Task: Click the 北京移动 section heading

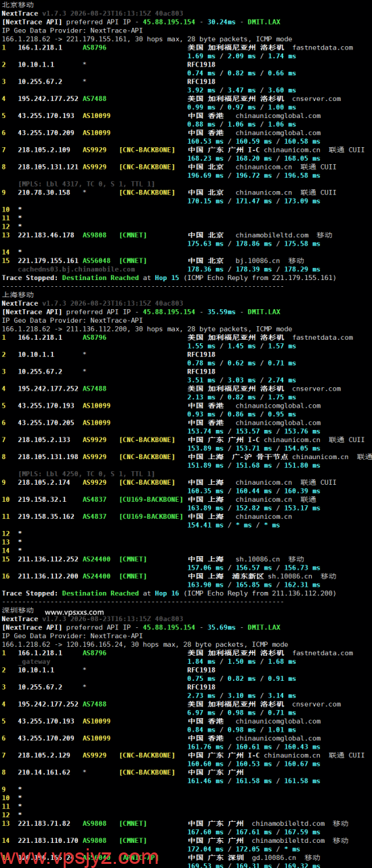Action: pyautogui.click(x=18, y=5)
